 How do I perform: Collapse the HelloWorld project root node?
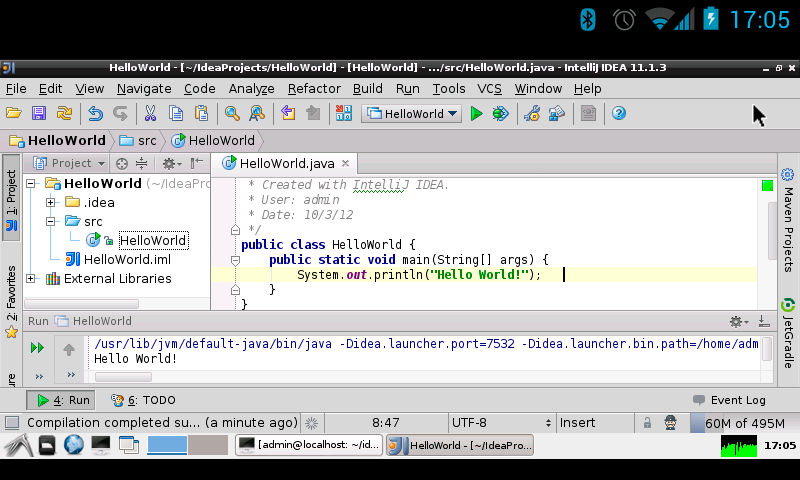pyautogui.click(x=31, y=183)
